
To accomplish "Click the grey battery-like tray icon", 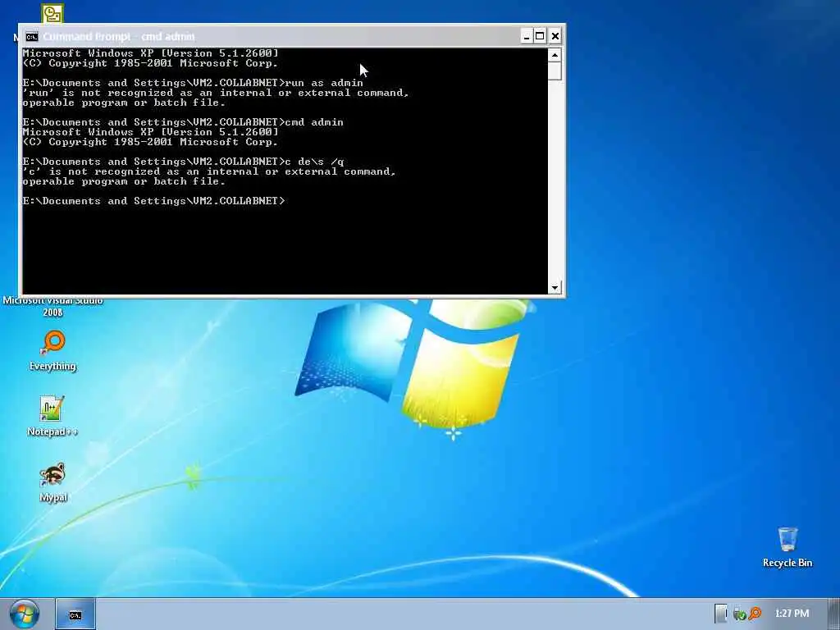I will (x=721, y=614).
